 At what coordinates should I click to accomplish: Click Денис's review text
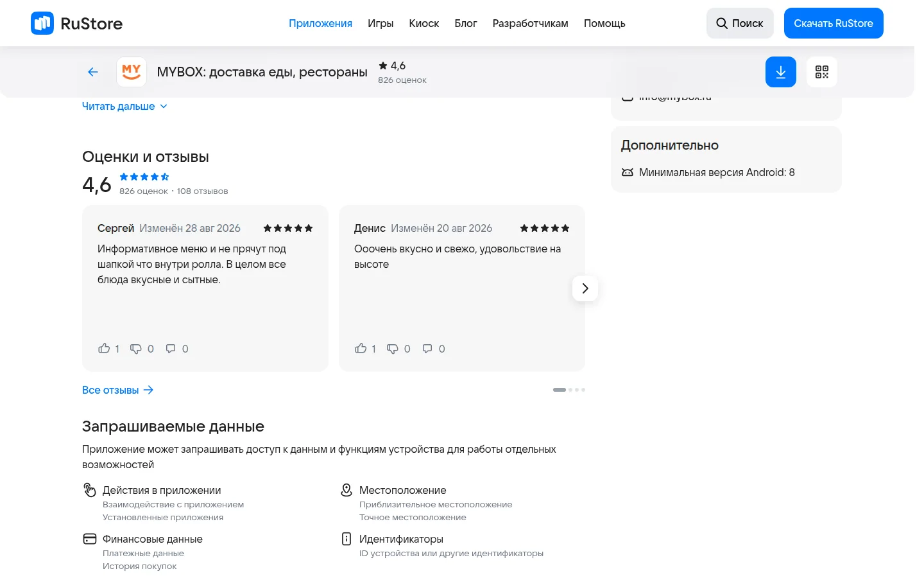pos(458,256)
